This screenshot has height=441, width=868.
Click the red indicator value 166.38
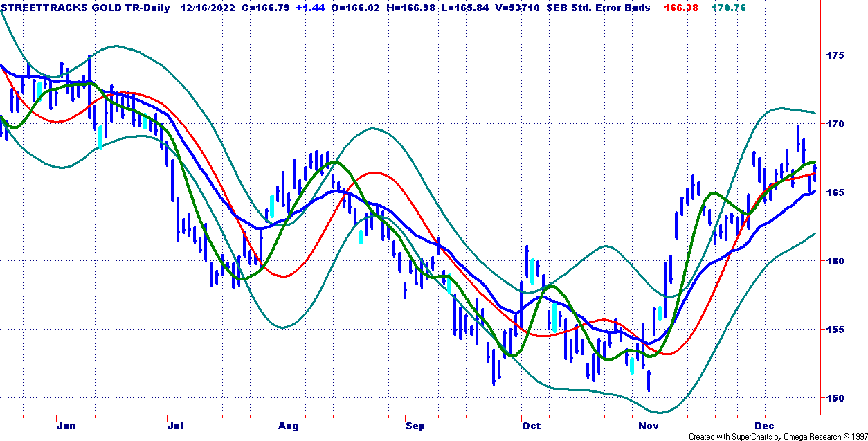click(x=680, y=8)
